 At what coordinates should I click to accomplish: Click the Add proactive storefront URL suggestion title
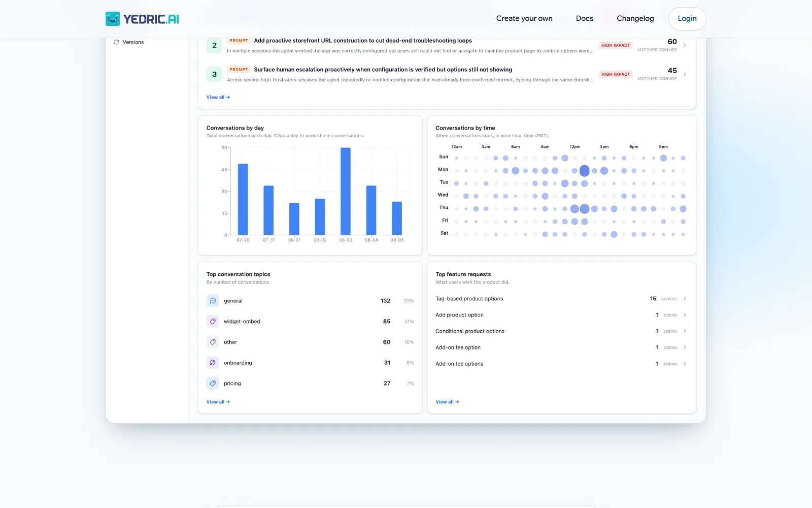click(363, 41)
